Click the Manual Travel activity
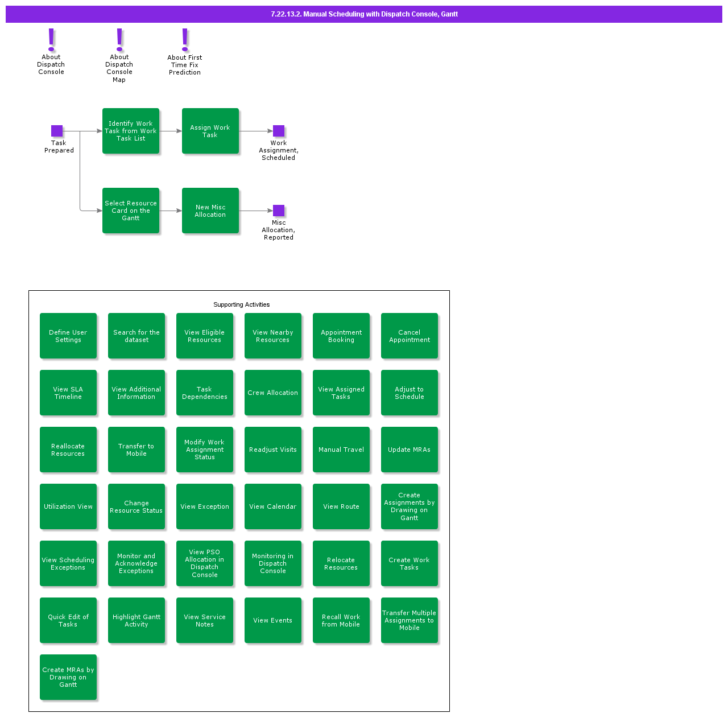Image resolution: width=728 pixels, height=717 pixels. pos(341,450)
